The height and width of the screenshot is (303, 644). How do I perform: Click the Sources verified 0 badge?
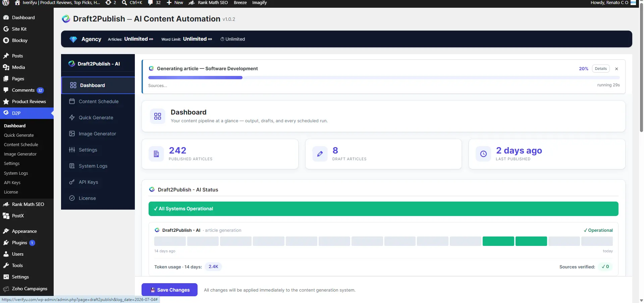point(605,267)
